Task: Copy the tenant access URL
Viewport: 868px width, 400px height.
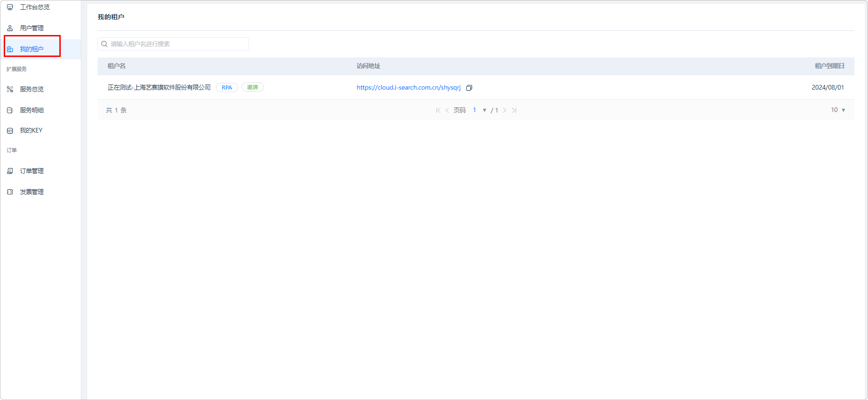Action: (x=469, y=88)
